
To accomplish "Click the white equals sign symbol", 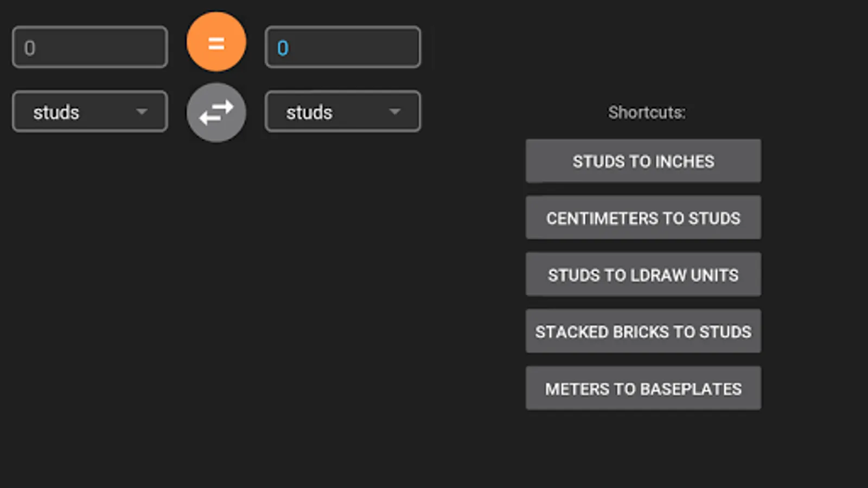I will pyautogui.click(x=216, y=43).
